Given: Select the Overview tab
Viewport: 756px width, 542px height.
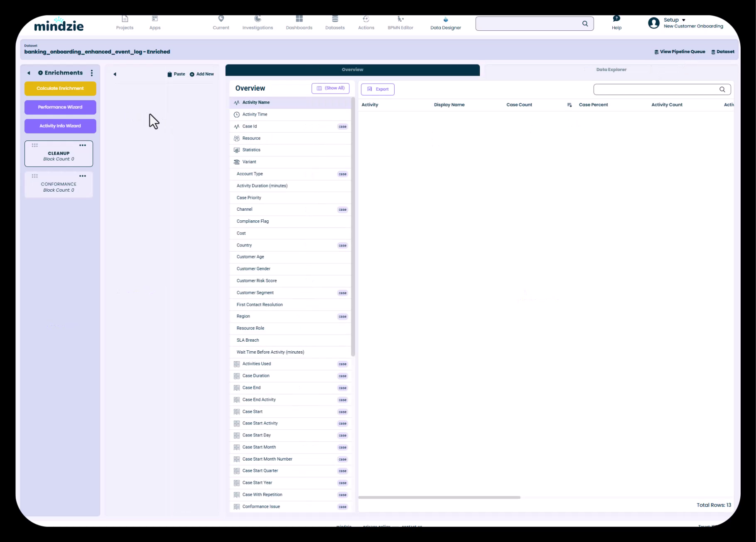Looking at the screenshot, I should click(x=352, y=70).
